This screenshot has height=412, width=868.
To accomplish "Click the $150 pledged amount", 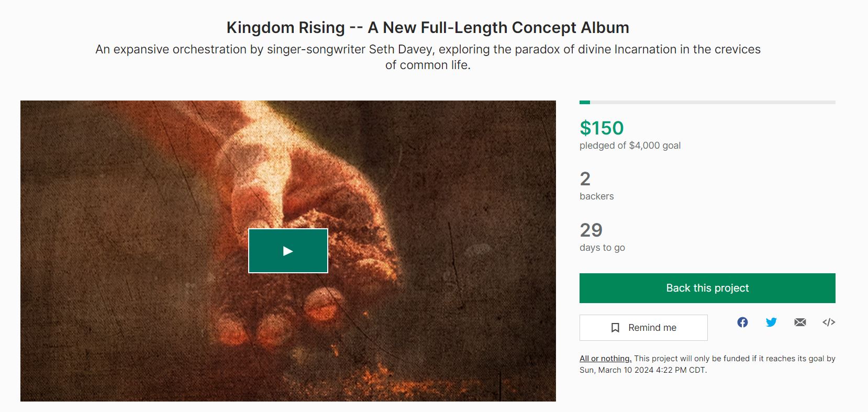I will click(602, 128).
